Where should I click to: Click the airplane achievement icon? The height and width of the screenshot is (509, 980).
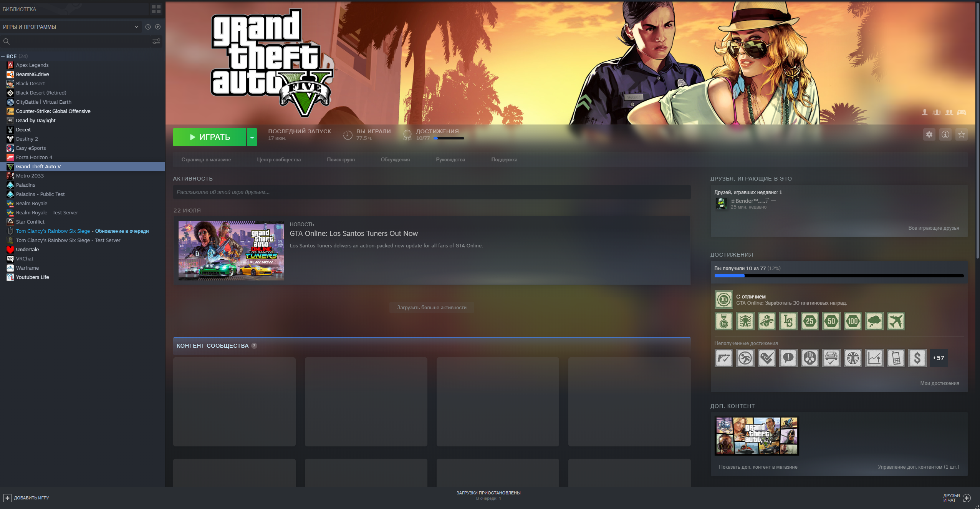(896, 321)
